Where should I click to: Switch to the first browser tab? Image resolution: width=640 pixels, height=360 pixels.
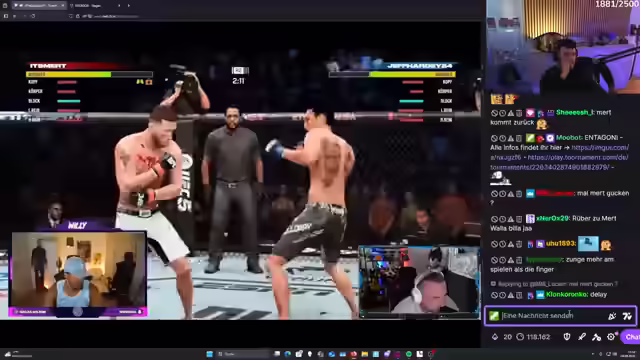tap(39, 6)
